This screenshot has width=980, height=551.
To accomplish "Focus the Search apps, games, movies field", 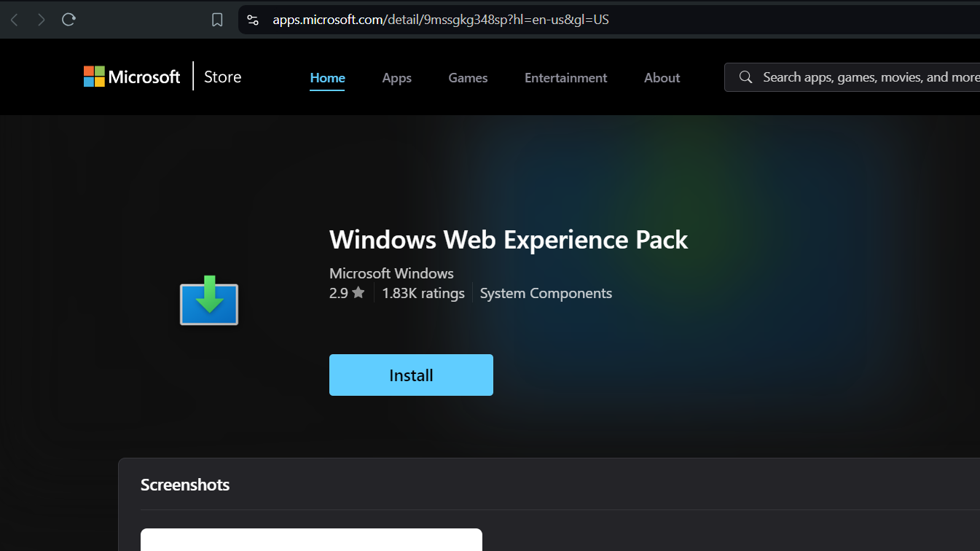I will coord(852,77).
